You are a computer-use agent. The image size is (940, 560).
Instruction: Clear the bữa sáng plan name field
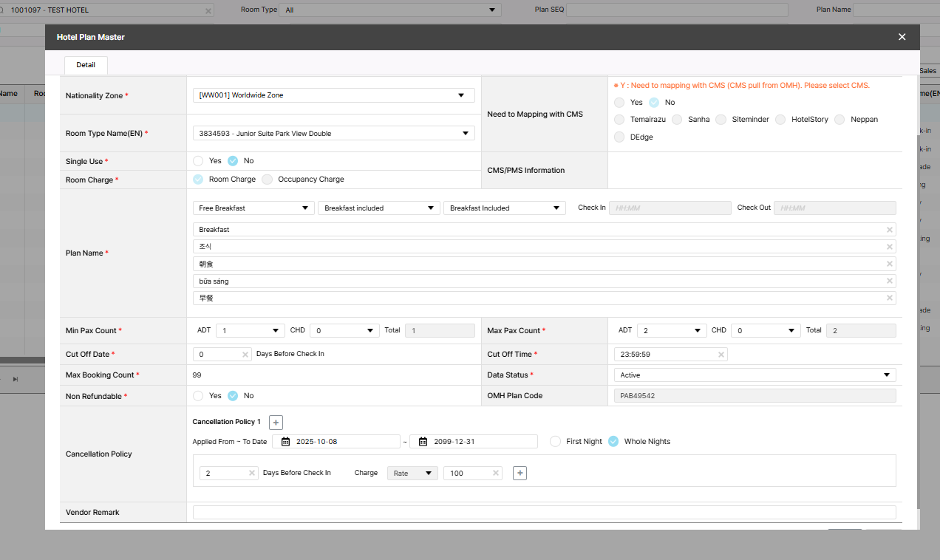(890, 281)
